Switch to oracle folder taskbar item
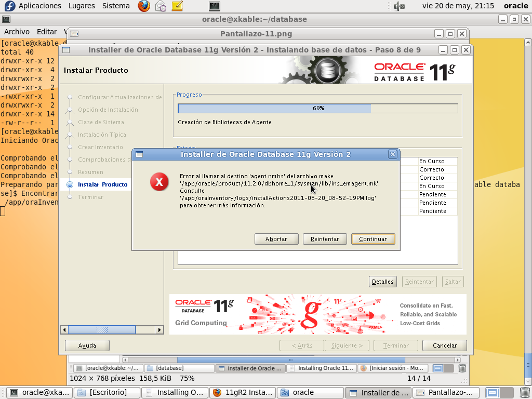Image resolution: width=532 pixels, height=399 pixels. [x=311, y=393]
